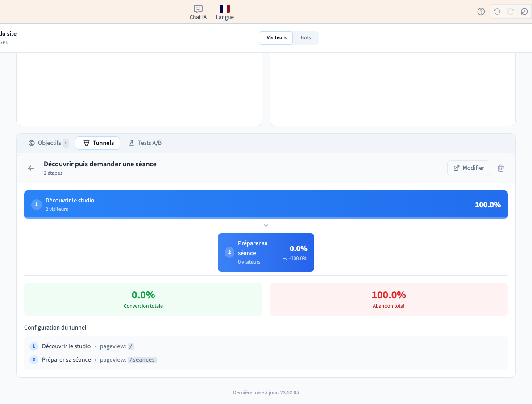The image size is (532, 404).
Task: Open the help question mark icon
Action: click(481, 12)
